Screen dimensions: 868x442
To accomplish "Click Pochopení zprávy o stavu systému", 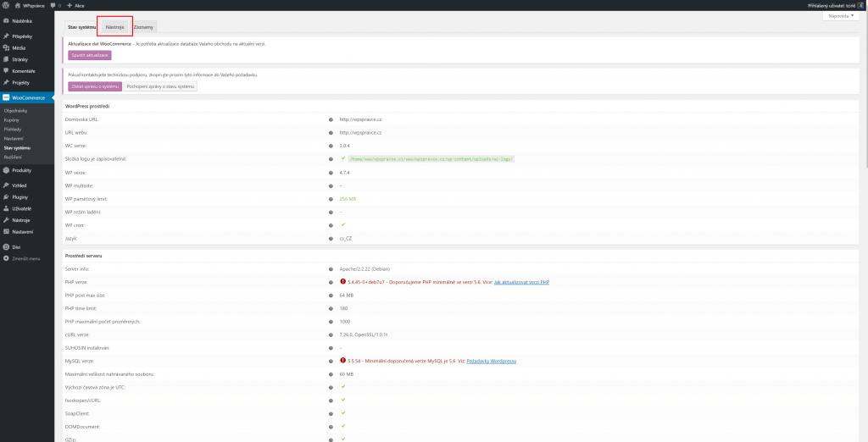I will click(160, 86).
